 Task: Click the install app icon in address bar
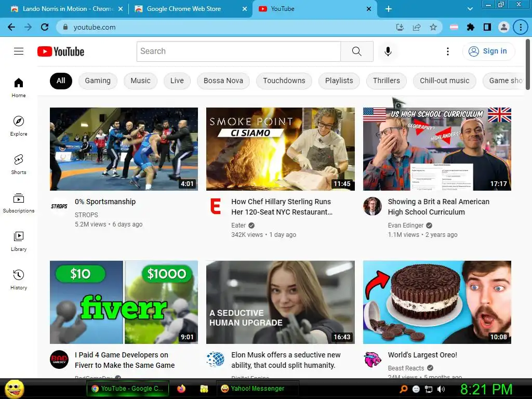tap(400, 27)
